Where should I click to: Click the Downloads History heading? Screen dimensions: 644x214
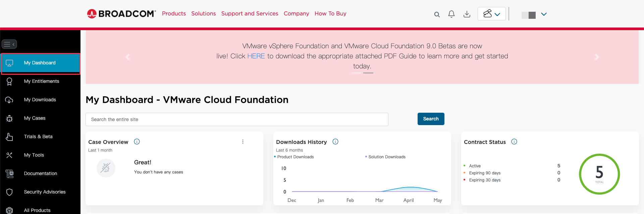click(x=302, y=142)
